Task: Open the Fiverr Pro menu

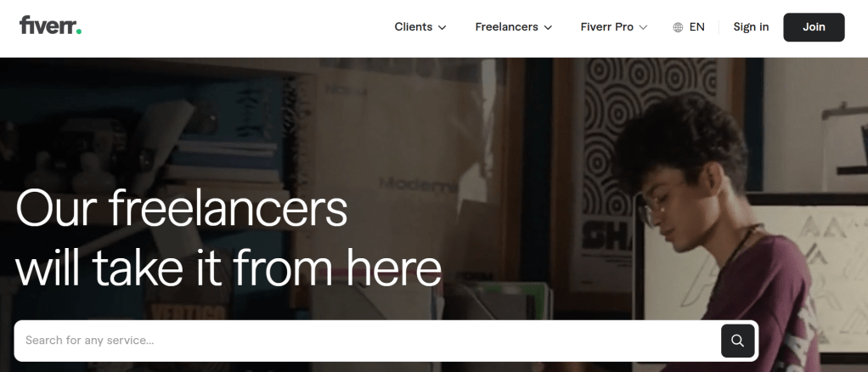Action: pyautogui.click(x=613, y=27)
